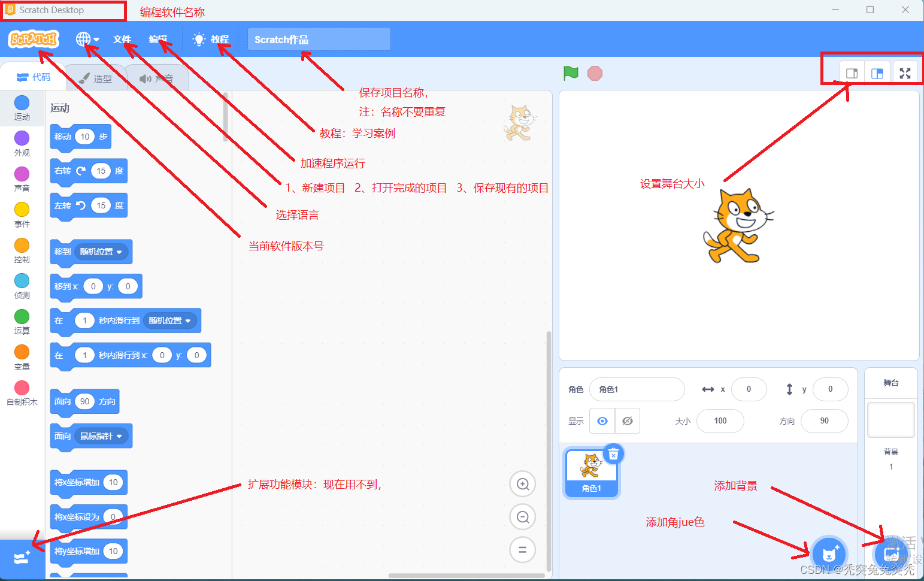The height and width of the screenshot is (581, 924).
Task: Zoom out the code workspace
Action: point(522,517)
